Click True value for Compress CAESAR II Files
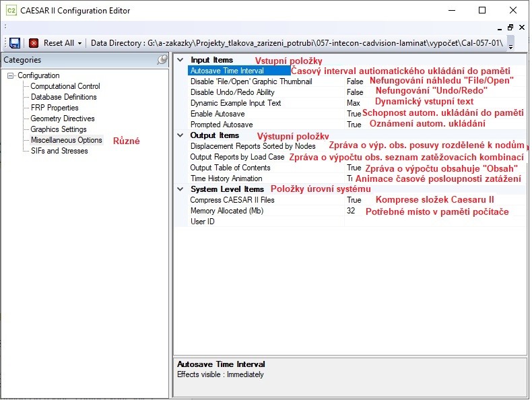 pyautogui.click(x=354, y=200)
